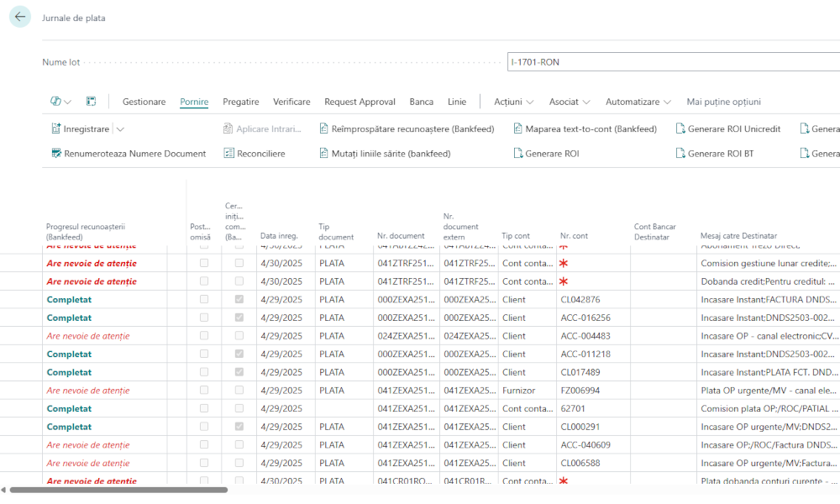This screenshot has width=840, height=504.
Task: Select account cell FZ006994
Action: 580,391
